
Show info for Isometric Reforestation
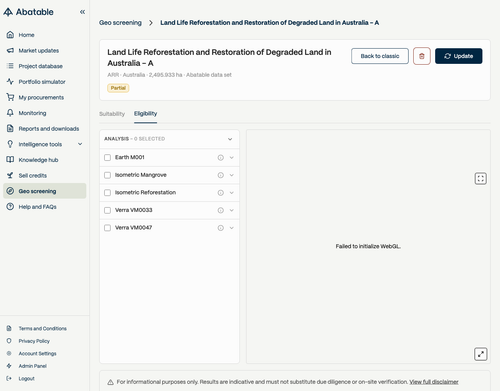pyautogui.click(x=221, y=193)
